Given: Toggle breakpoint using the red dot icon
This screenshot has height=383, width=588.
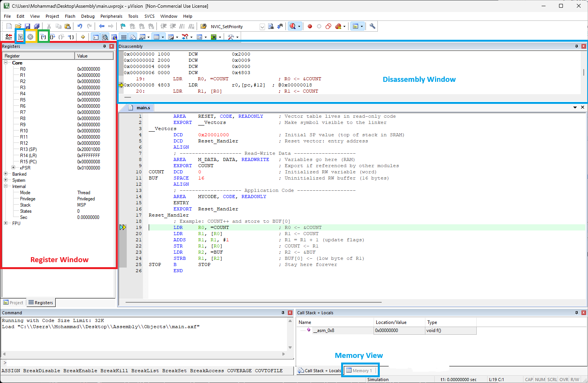Looking at the screenshot, I should click(310, 26).
